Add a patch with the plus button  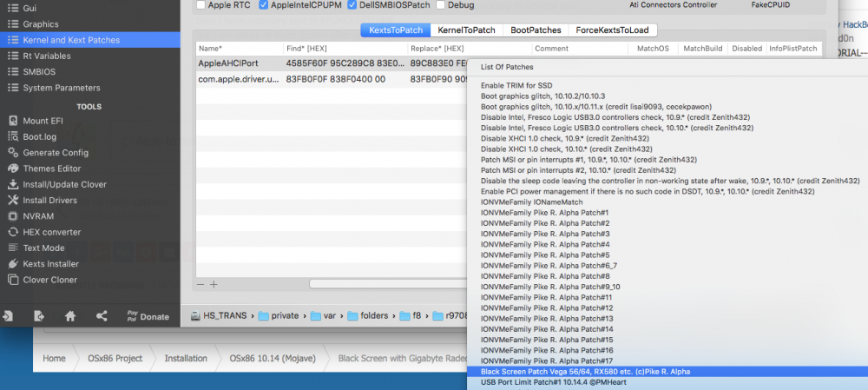pos(214,284)
